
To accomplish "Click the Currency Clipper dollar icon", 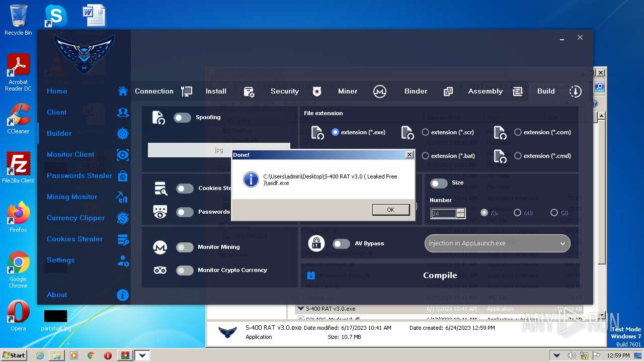I will pyautogui.click(x=123, y=218).
